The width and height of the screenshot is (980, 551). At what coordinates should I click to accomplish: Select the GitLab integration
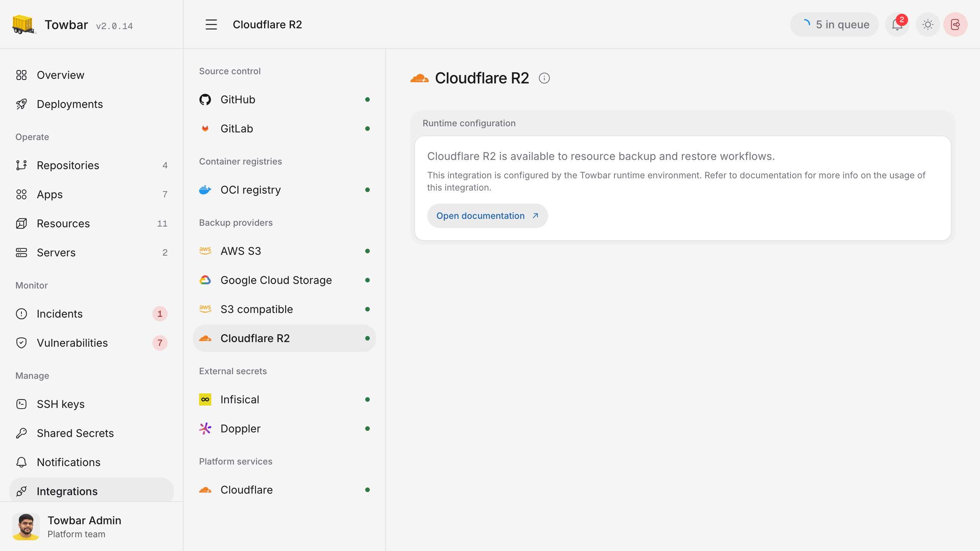284,129
